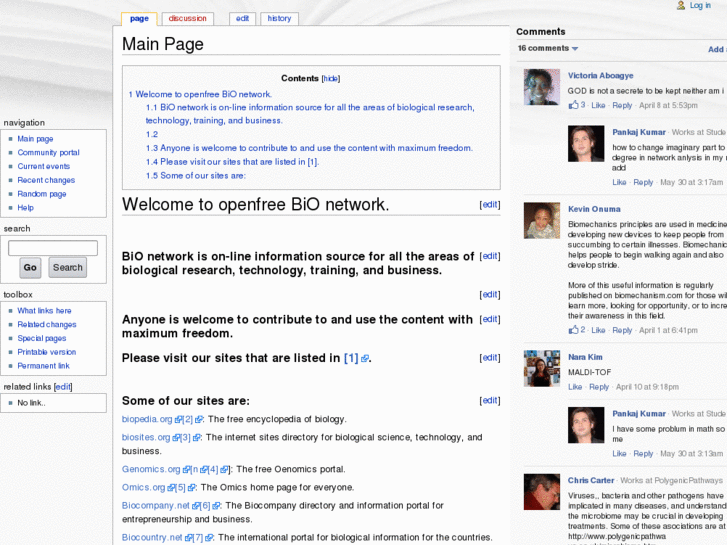Jump to contents item 1.5 Some of our sites

[196, 176]
